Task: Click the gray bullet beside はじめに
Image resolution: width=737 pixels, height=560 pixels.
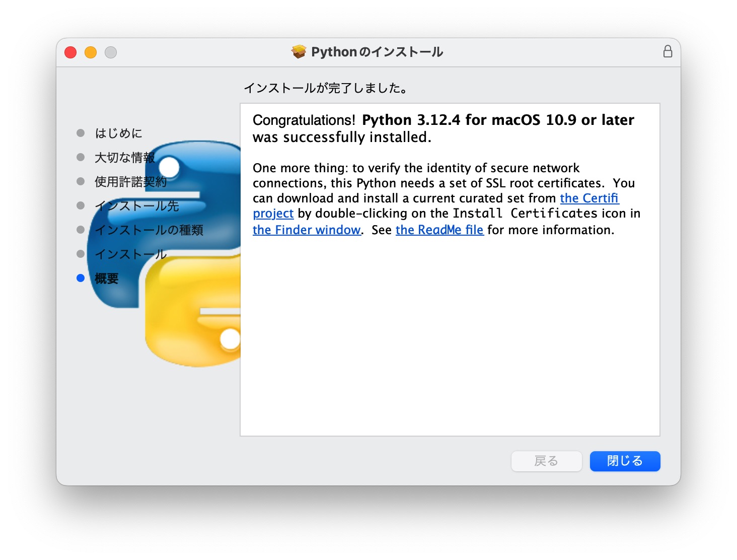Action: [81, 133]
